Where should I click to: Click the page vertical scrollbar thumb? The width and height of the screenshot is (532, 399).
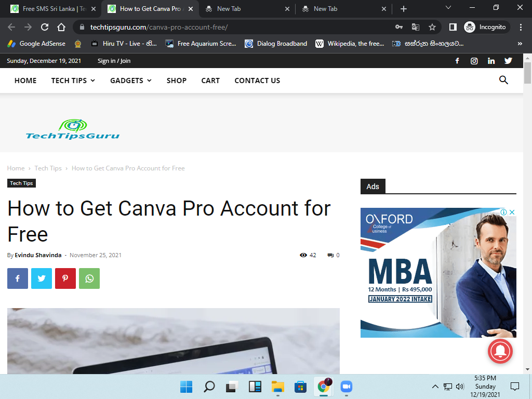tap(527, 73)
